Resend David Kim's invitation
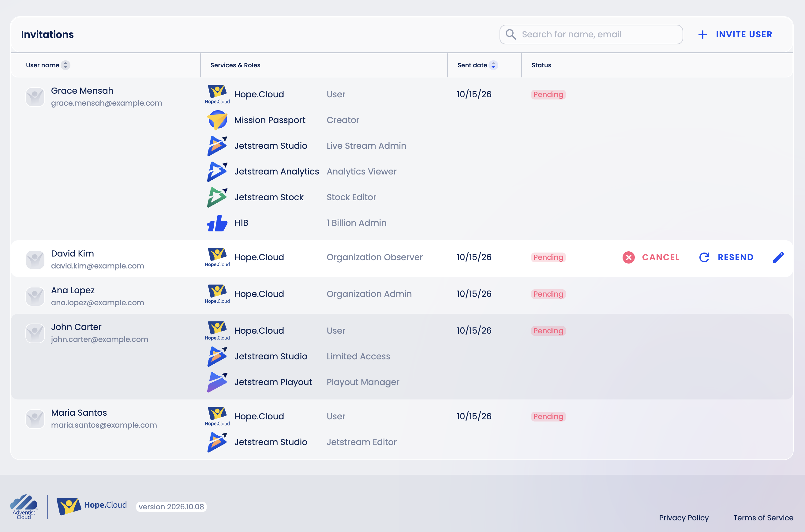805x532 pixels. [726, 257]
